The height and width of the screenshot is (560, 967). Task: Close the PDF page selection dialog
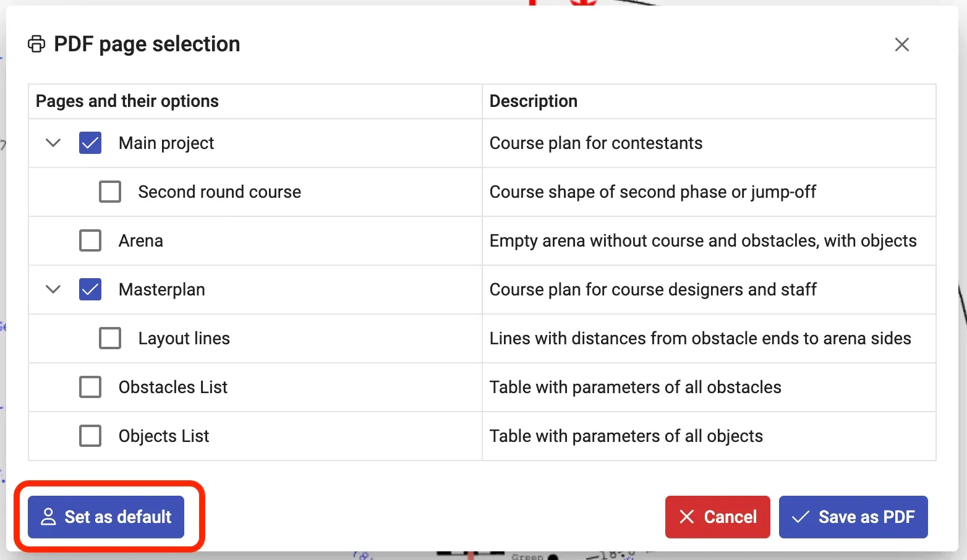tap(901, 45)
